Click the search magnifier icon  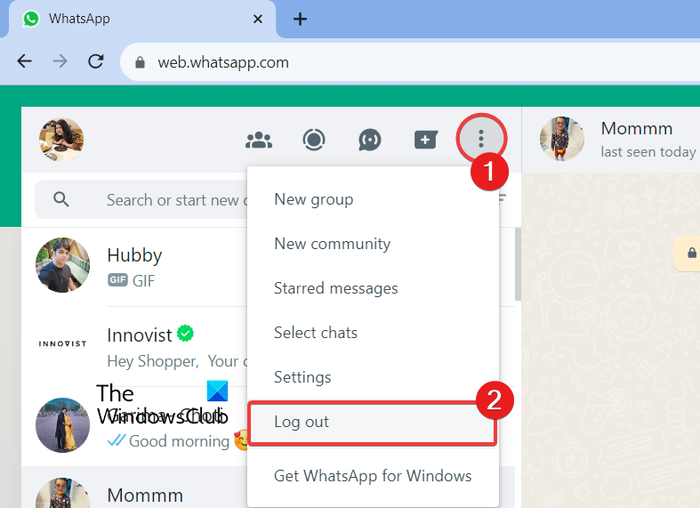[x=61, y=199]
